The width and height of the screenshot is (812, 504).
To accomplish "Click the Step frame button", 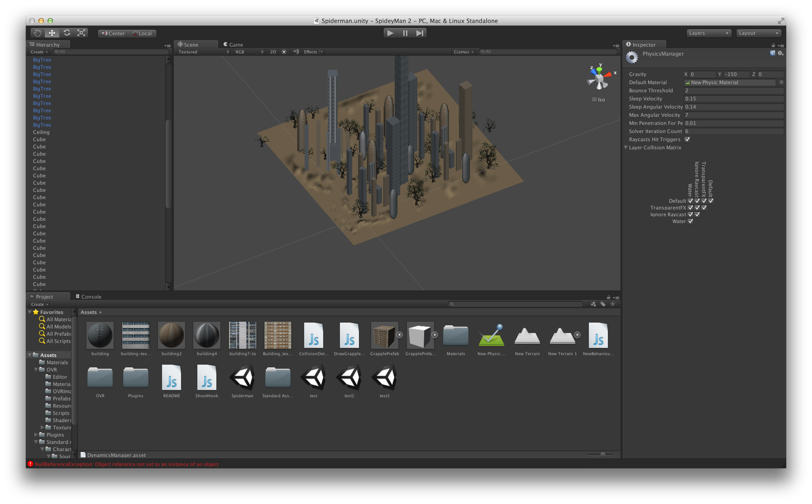I will [420, 33].
